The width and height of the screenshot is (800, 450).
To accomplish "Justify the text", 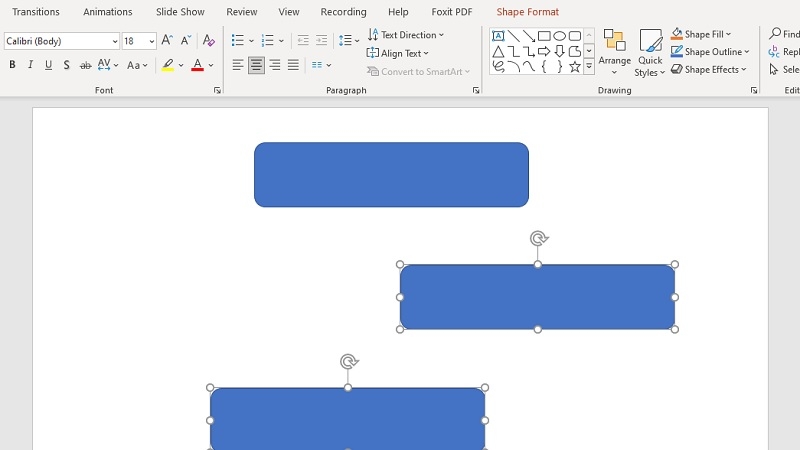I will coord(293,65).
